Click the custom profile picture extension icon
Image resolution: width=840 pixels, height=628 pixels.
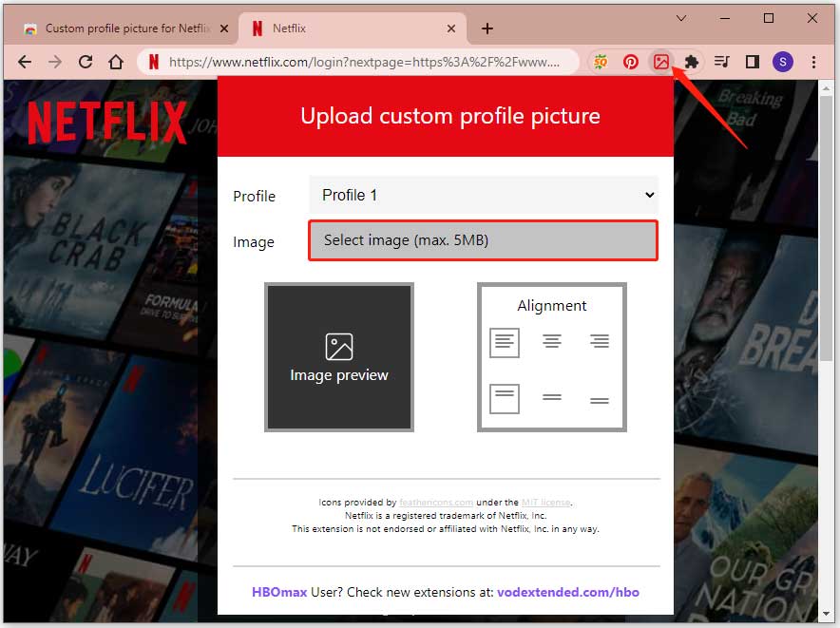coord(661,62)
